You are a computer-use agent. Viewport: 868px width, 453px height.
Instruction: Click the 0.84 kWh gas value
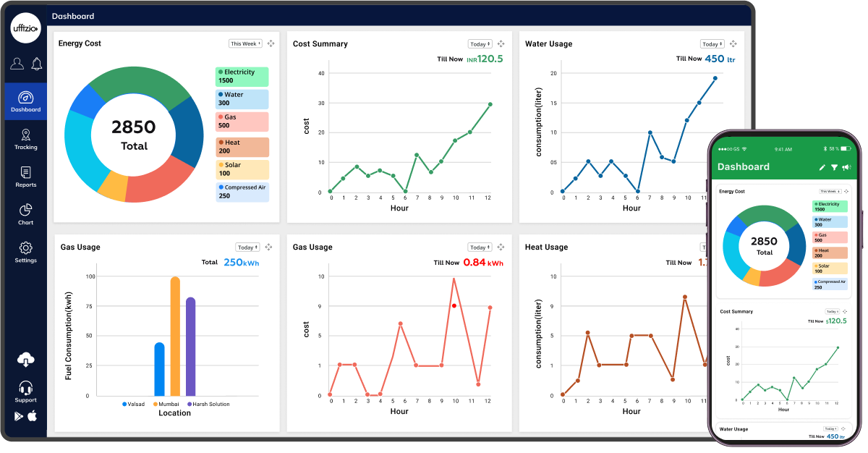click(483, 263)
